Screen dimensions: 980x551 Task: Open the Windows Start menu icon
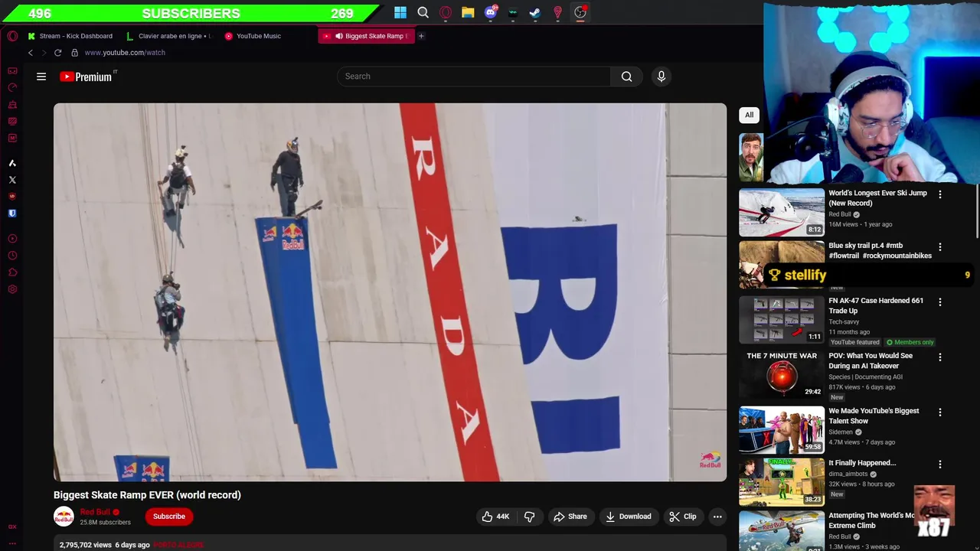click(x=400, y=12)
